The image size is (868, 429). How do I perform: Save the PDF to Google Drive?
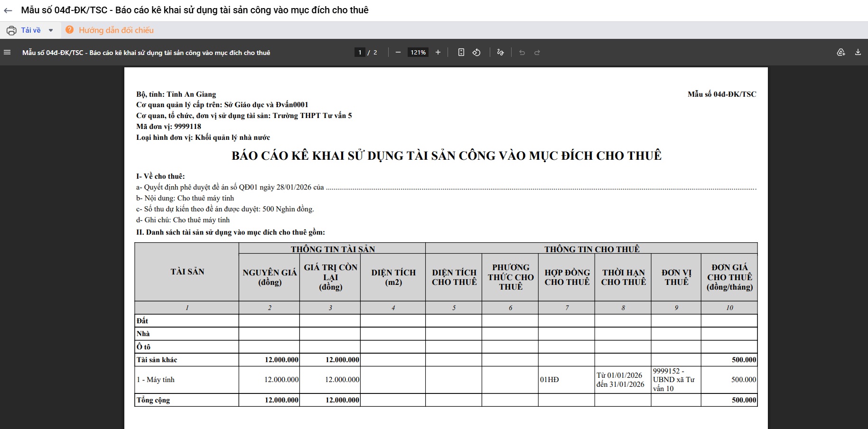841,53
